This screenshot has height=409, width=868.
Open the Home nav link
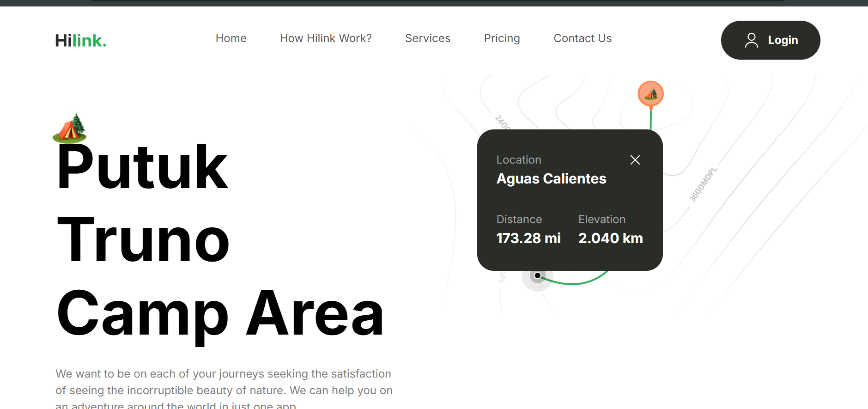(x=231, y=38)
